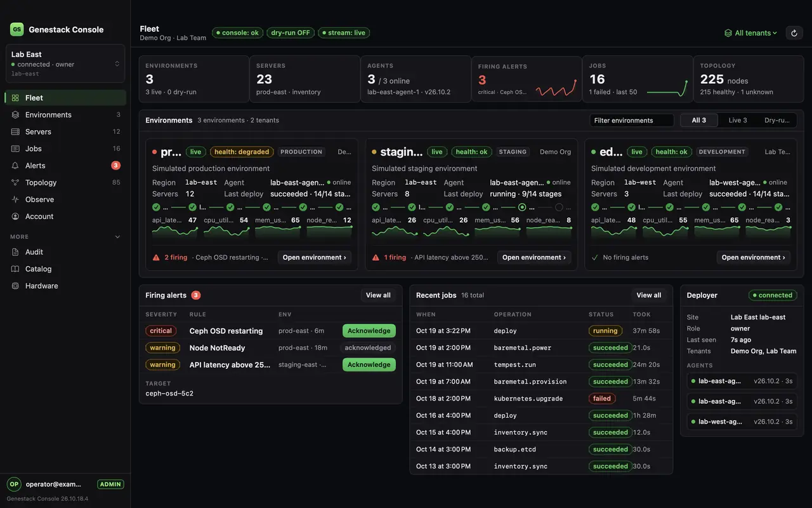Select the kubernetes.upgrade failed job row
The width and height of the screenshot is (812, 508).
pos(541,399)
